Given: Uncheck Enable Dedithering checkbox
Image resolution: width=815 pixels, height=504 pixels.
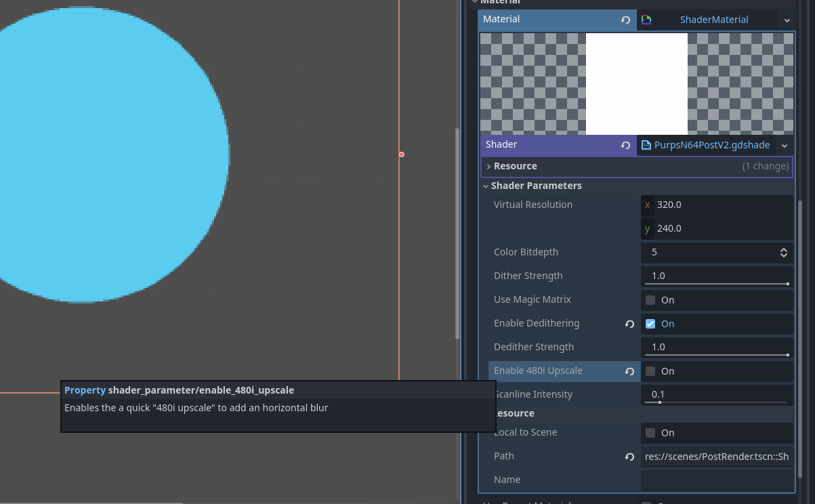Looking at the screenshot, I should [x=650, y=324].
